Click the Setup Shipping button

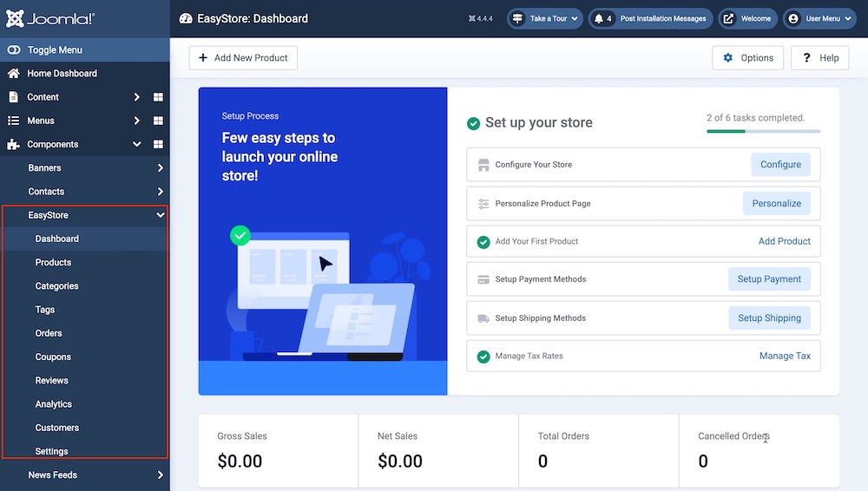pos(769,318)
